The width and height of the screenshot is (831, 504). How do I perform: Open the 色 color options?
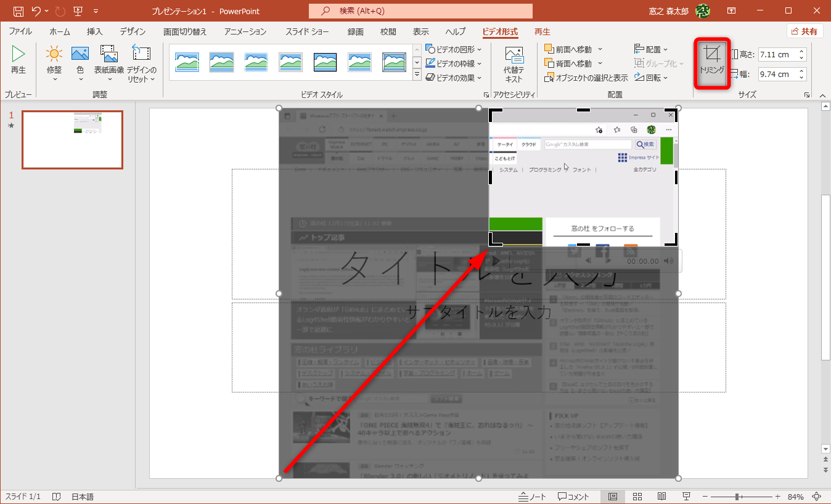pos(80,63)
